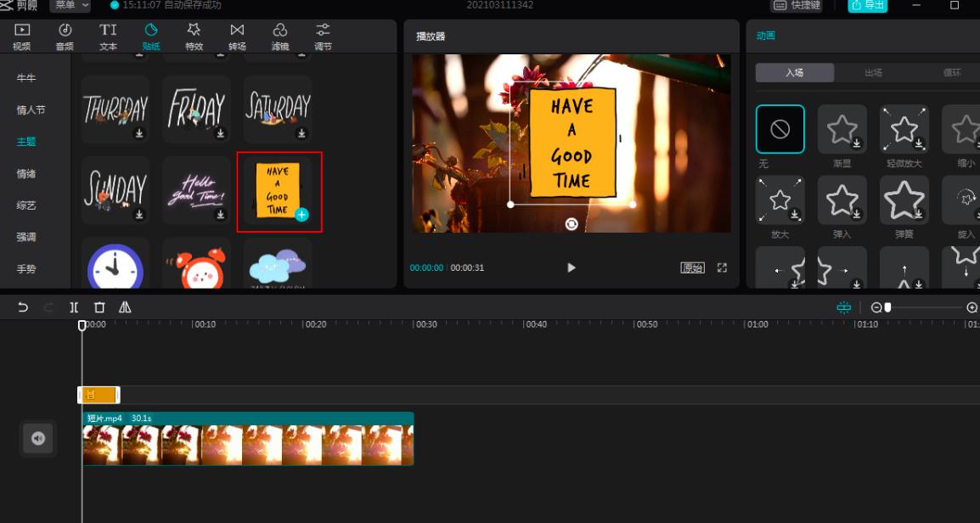Toggle timeline snapping magnet icon
The image size is (980, 523).
843,307
